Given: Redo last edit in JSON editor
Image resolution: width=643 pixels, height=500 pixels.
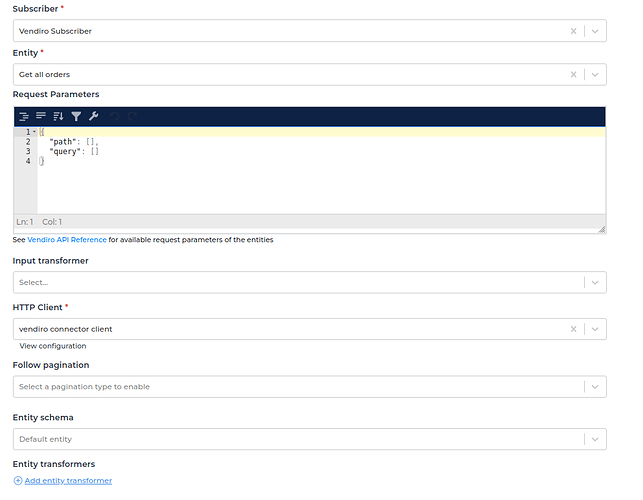Looking at the screenshot, I should (x=132, y=116).
